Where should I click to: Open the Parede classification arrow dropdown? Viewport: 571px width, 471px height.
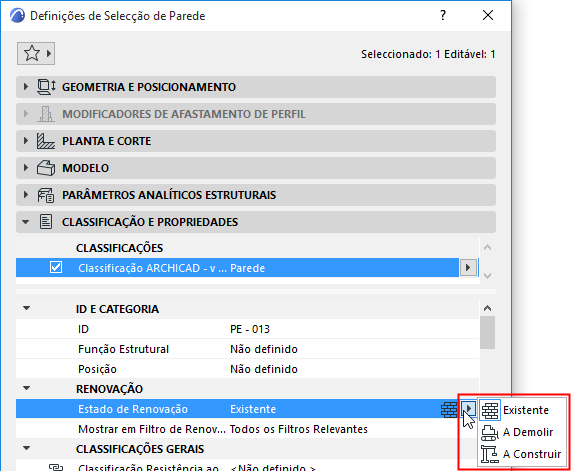tap(468, 268)
